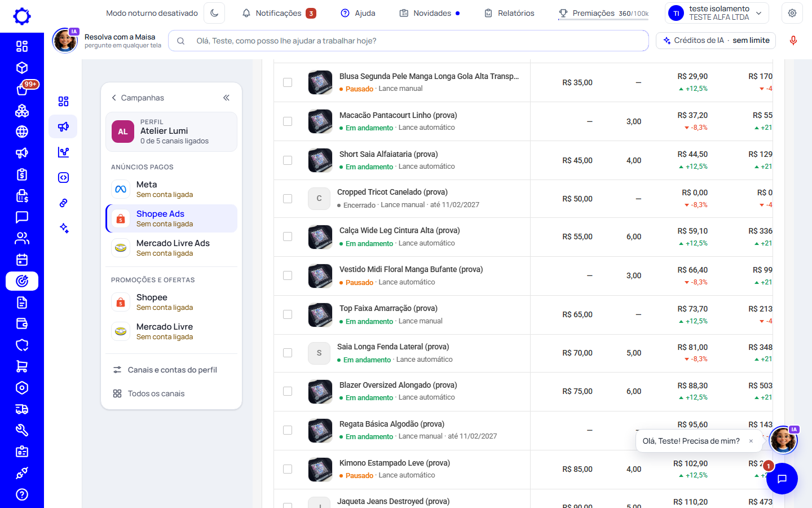Activate the red microphone icon
Screen dimensions: 812x508
[793, 41]
